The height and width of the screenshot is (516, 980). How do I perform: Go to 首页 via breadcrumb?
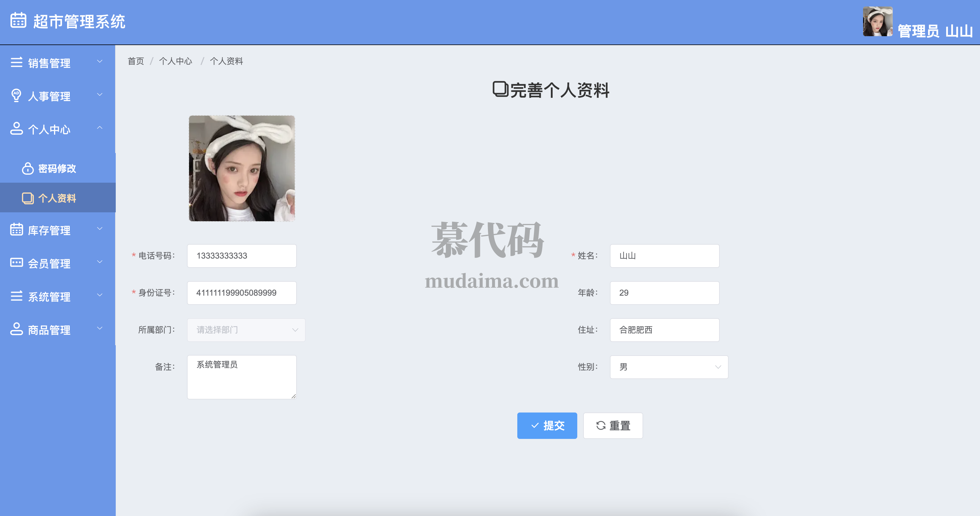tap(136, 61)
